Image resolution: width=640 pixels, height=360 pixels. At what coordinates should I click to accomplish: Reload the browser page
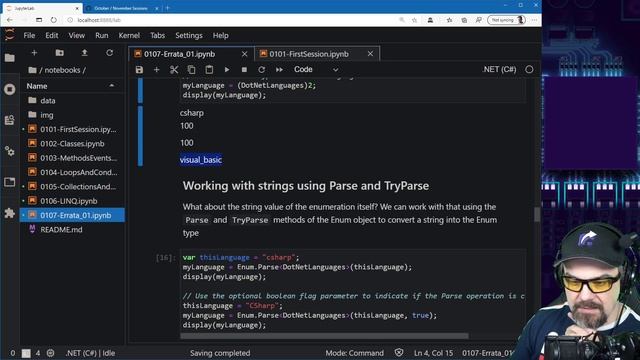pyautogui.click(x=53, y=20)
